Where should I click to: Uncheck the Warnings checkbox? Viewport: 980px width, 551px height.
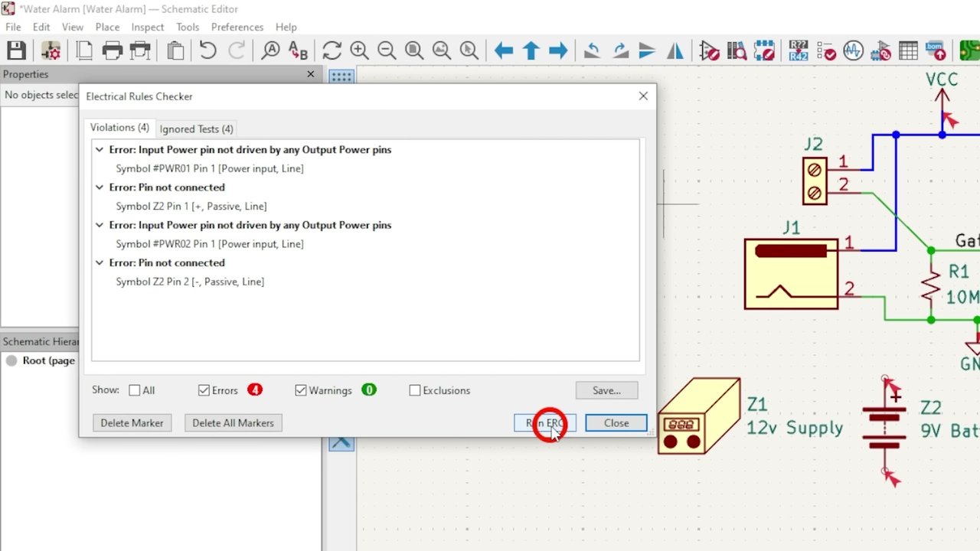301,390
